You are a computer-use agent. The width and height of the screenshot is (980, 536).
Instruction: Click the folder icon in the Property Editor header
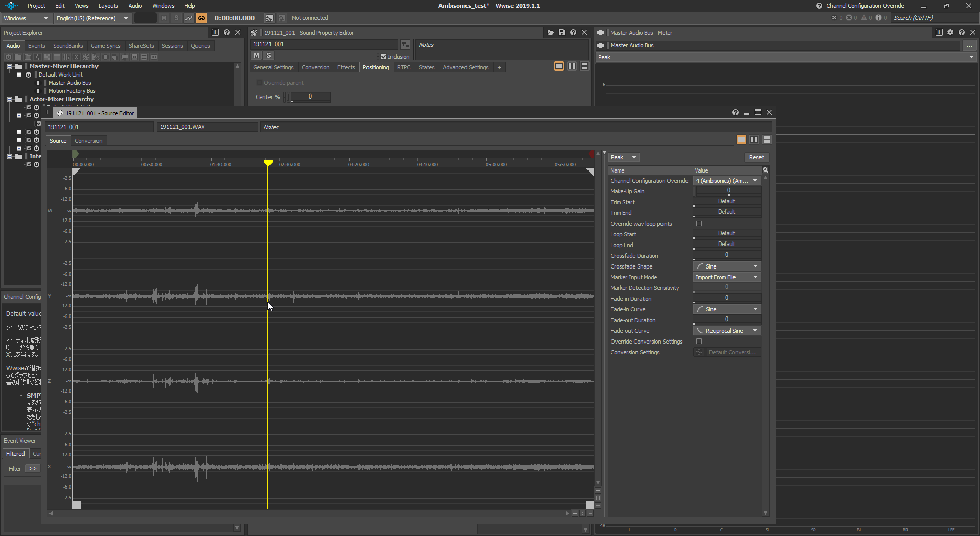551,33
